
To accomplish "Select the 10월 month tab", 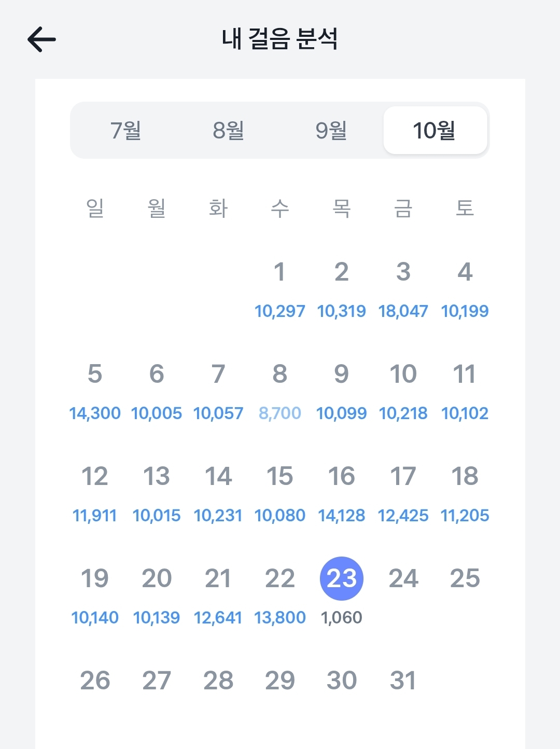I will (435, 130).
